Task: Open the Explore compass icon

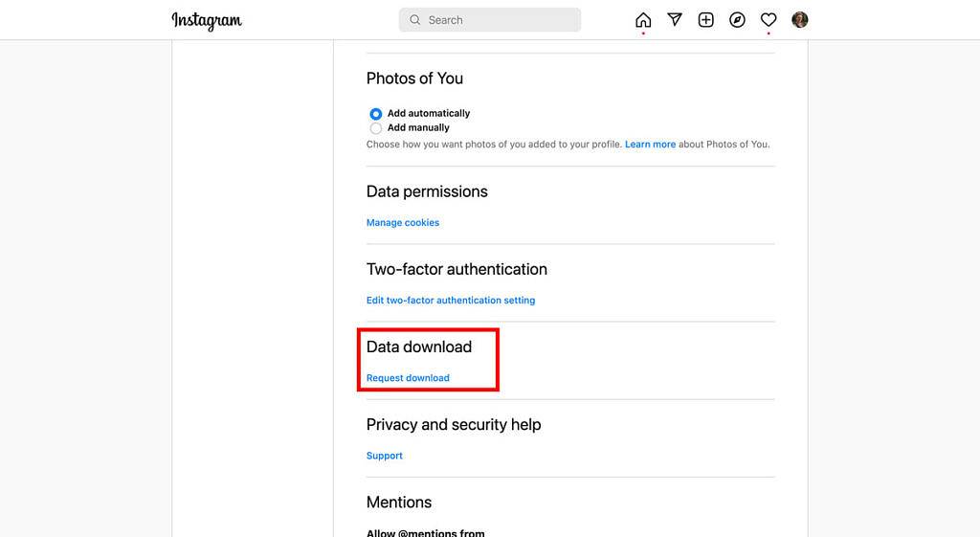Action: [x=737, y=20]
